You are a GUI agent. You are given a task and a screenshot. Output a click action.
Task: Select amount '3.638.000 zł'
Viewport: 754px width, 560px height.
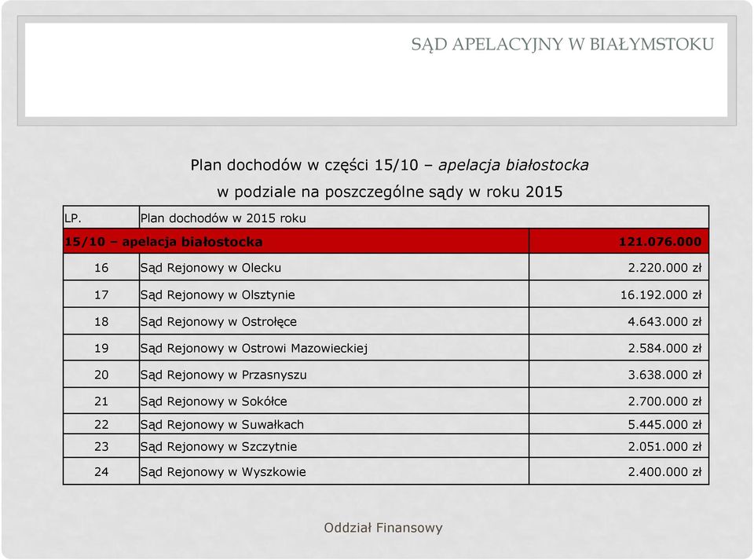(664, 375)
